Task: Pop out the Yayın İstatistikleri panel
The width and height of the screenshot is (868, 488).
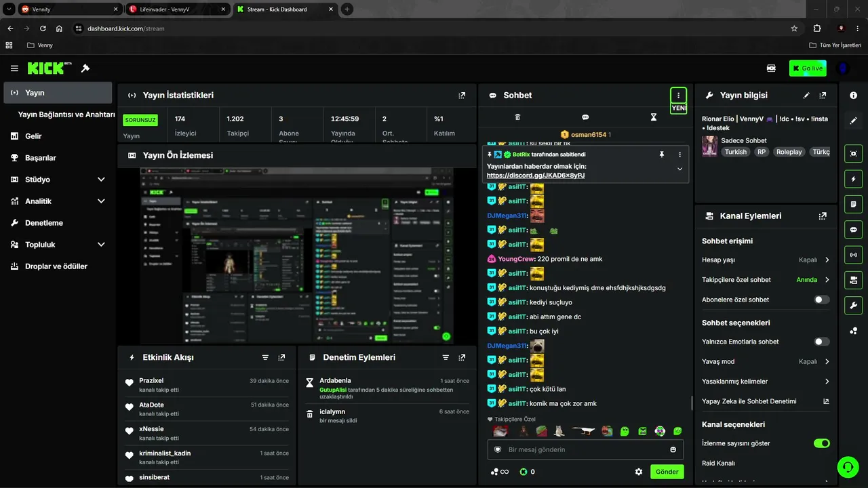Action: 462,96
